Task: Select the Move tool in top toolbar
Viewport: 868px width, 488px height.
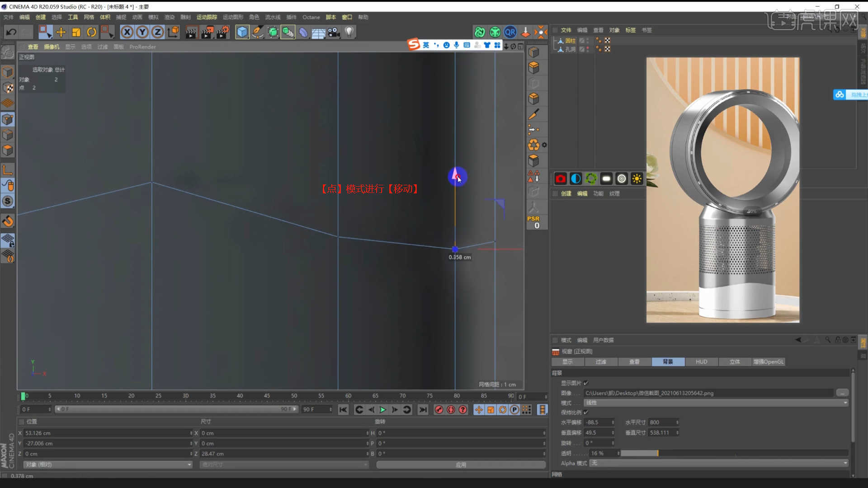Action: pyautogui.click(x=61, y=32)
